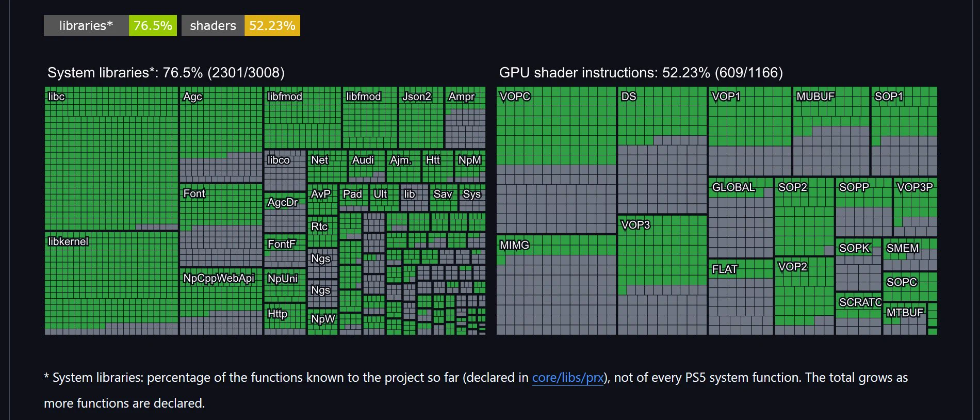Click the SOP1 shader block
Viewport: 980px width, 420px height.
(904, 131)
